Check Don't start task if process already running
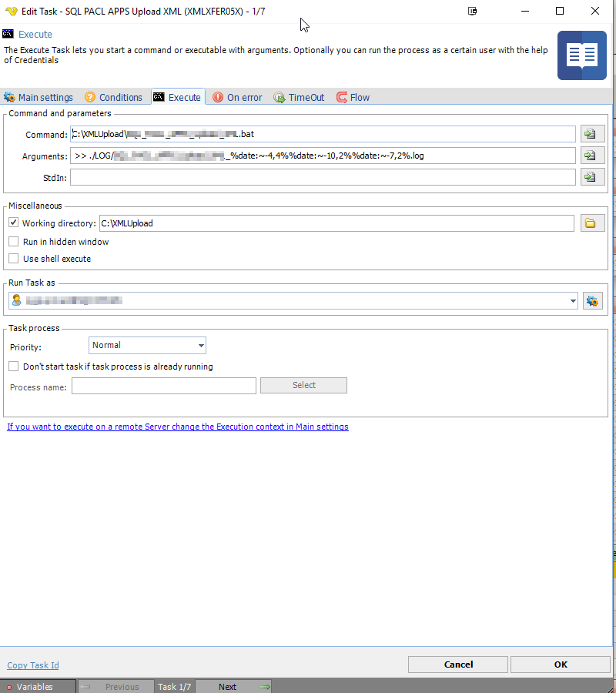The image size is (616, 693). pyautogui.click(x=13, y=367)
